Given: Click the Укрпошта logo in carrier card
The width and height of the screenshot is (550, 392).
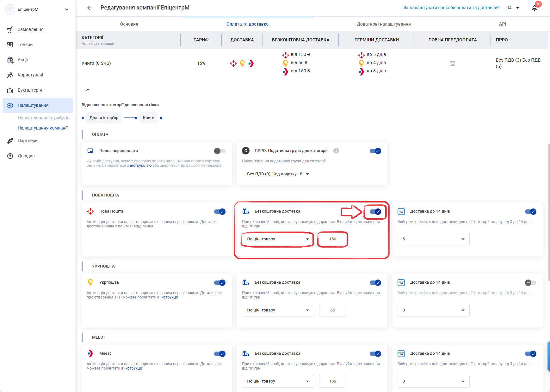Looking at the screenshot, I should tap(90, 282).
